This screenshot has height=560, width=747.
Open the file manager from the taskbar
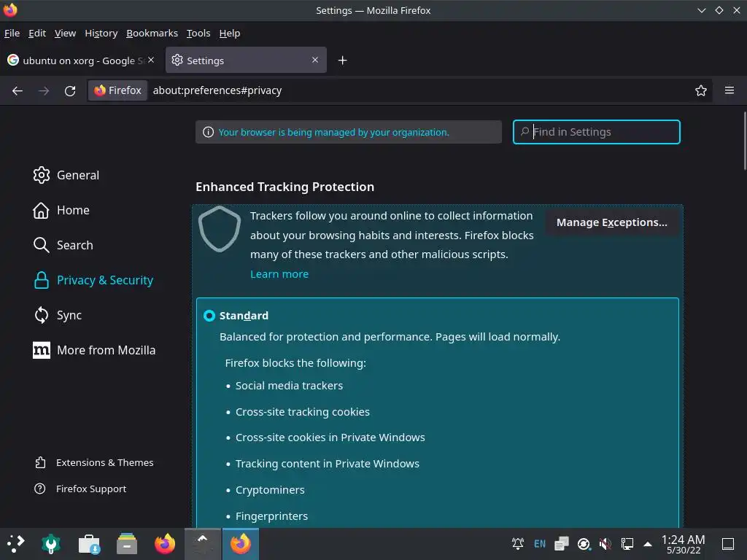pos(127,544)
